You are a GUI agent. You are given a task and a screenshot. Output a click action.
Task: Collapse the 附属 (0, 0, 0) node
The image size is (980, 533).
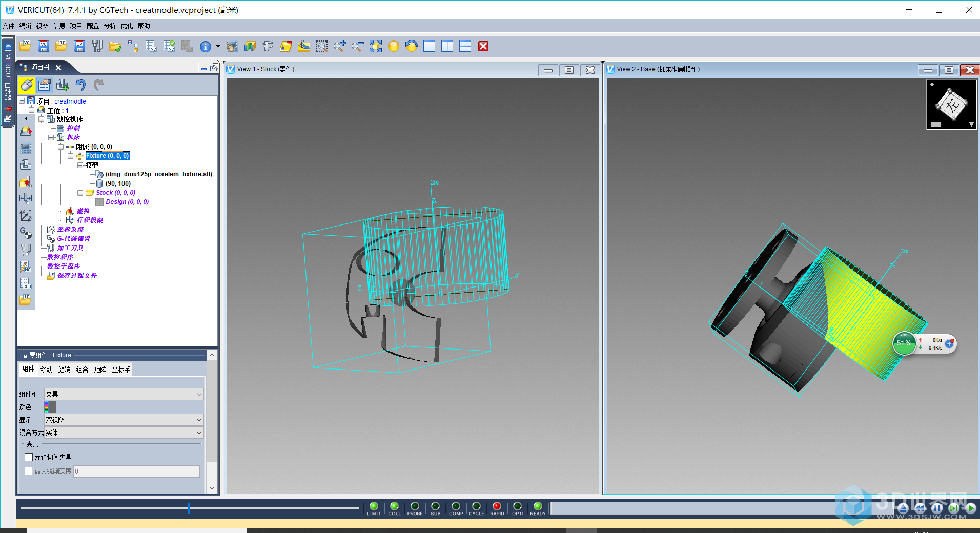[x=60, y=147]
